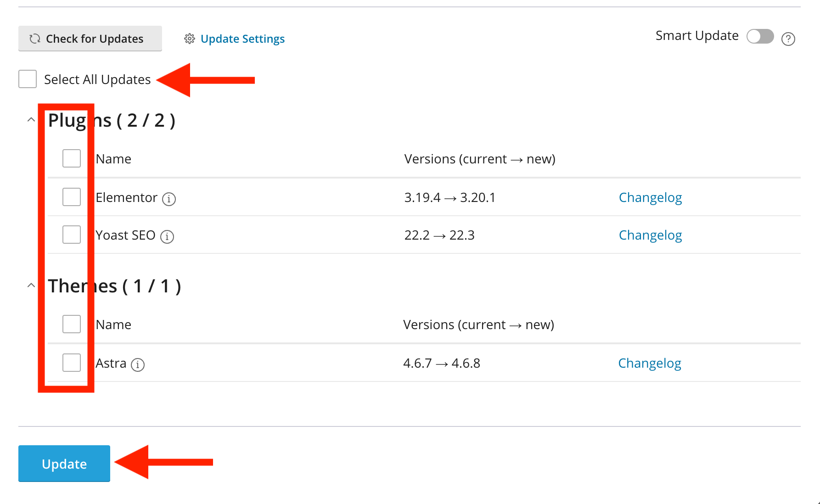Click the Smart Update help question icon
Image resolution: width=820 pixels, height=504 pixels.
[788, 39]
